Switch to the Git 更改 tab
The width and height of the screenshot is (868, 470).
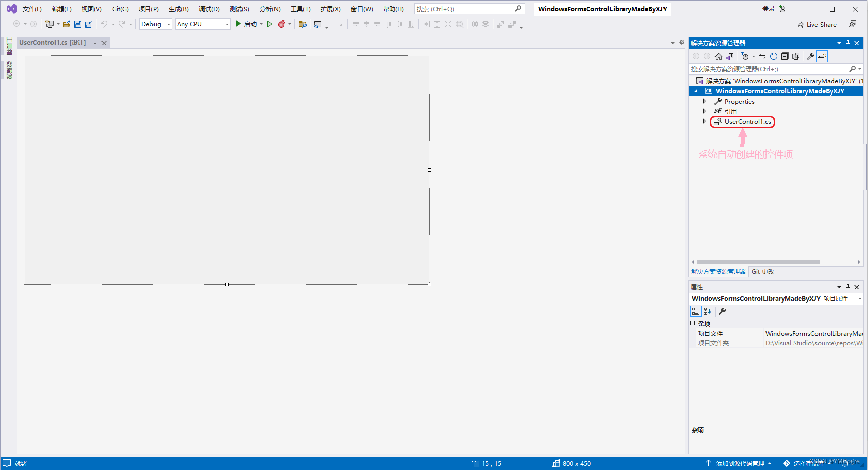point(762,272)
